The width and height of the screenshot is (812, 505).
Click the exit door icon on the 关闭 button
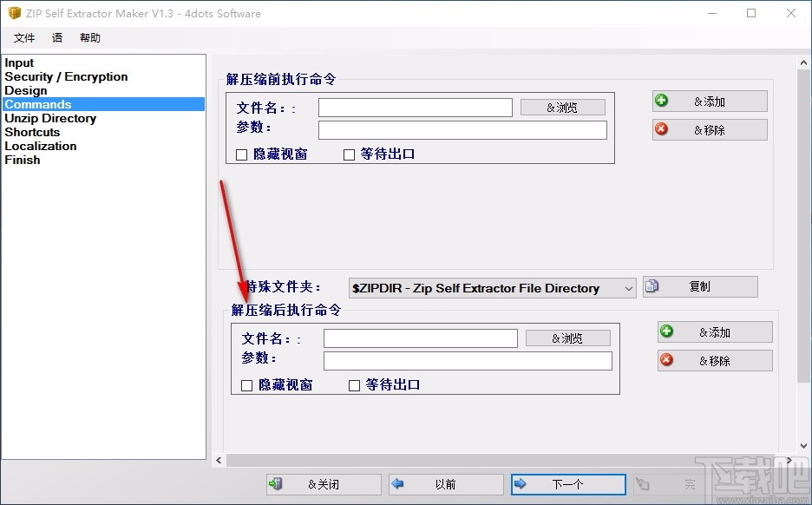[278, 484]
